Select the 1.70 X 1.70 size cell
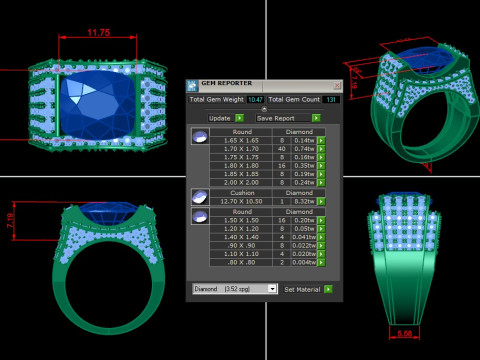Viewport: 480px width, 360px height. [241, 149]
